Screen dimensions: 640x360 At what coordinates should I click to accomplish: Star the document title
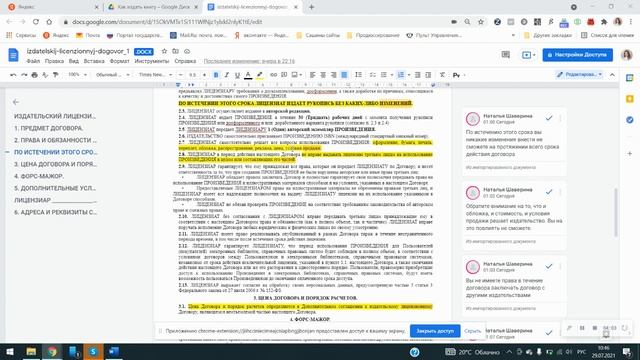pos(164,51)
